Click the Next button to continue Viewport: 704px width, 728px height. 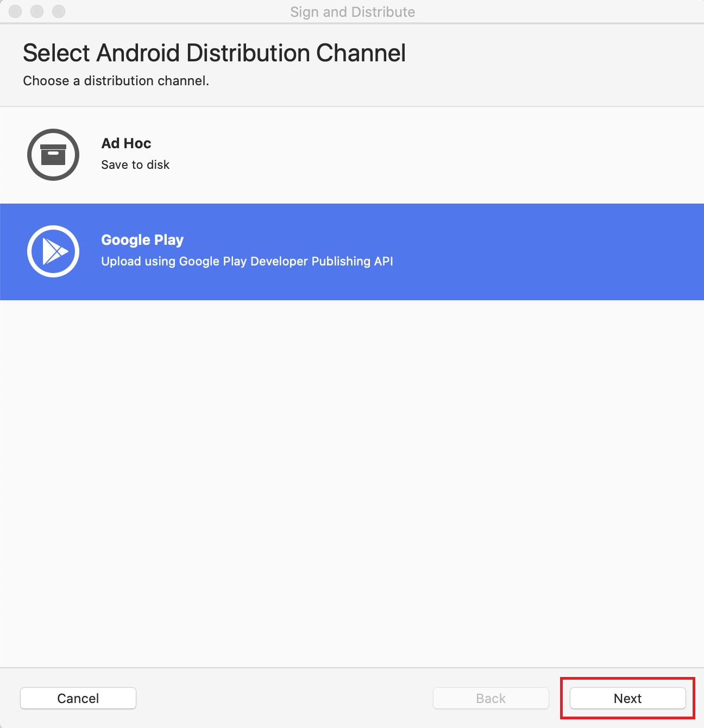(x=628, y=698)
